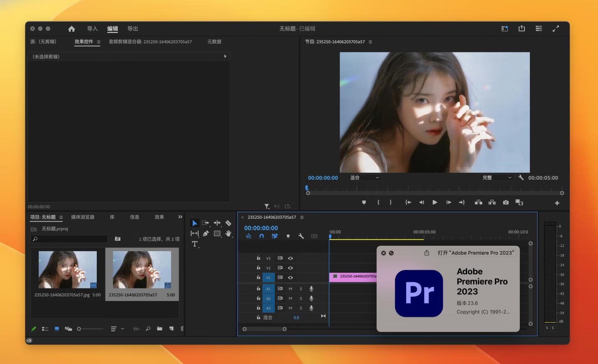Click Go to In point
Screen dimensions: 598x364
(408, 203)
